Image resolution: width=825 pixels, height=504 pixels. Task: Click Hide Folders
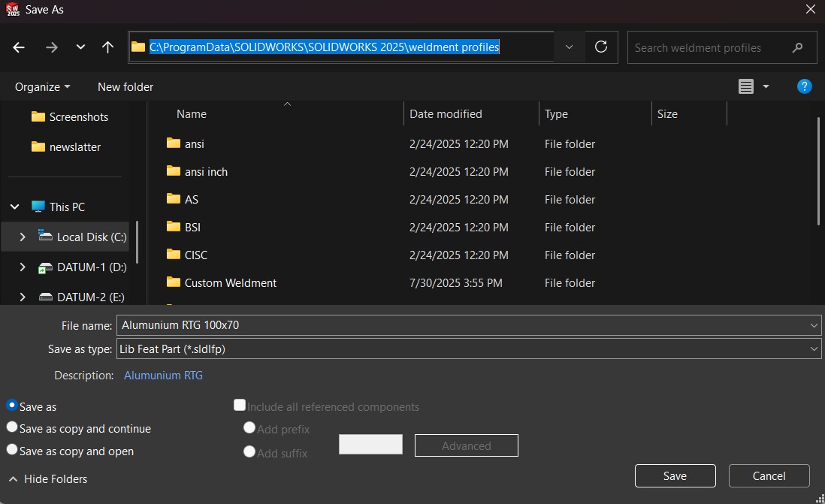point(55,478)
